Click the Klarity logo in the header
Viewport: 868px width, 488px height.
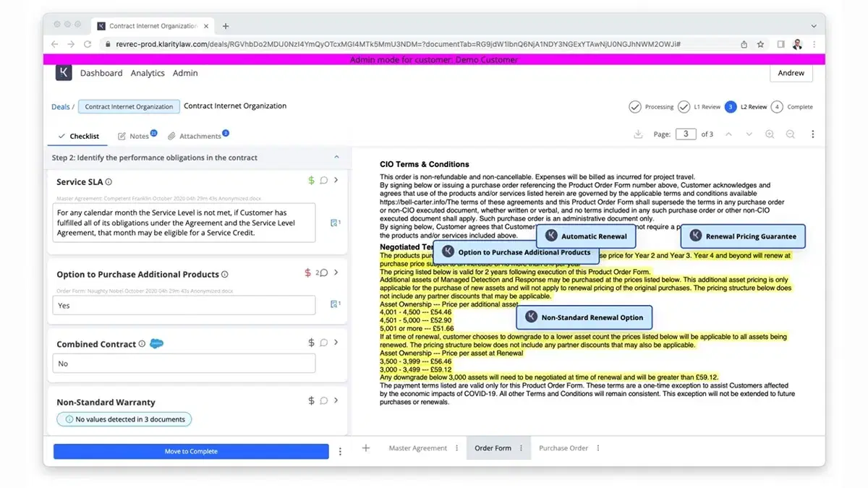64,72
